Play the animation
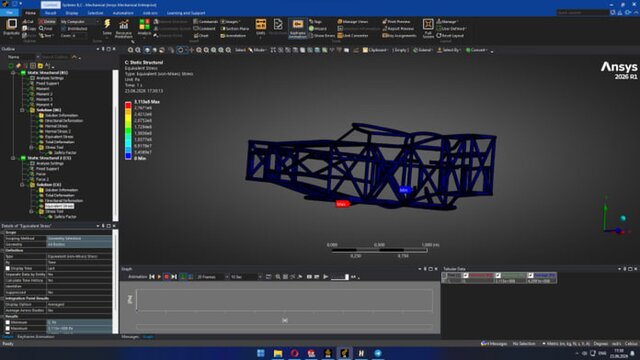This screenshot has width=640, height=360. 159,277
